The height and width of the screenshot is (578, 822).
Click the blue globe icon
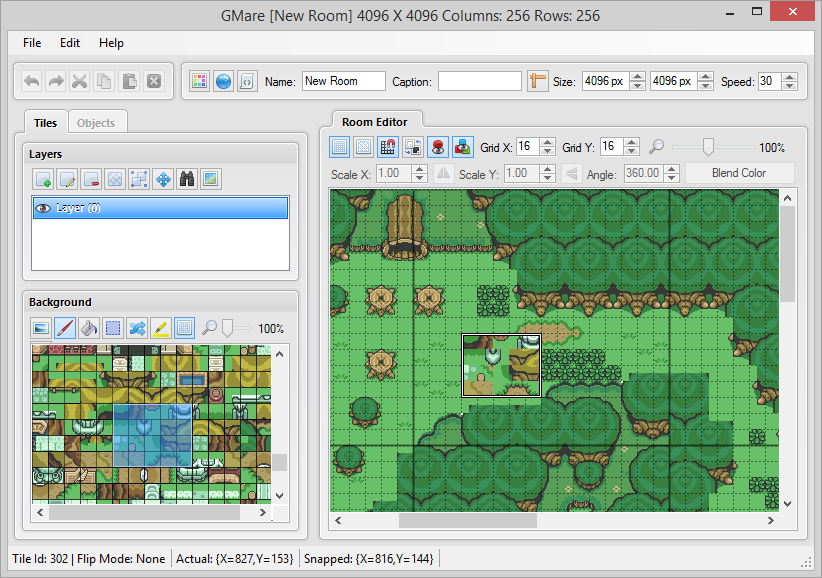[x=223, y=81]
